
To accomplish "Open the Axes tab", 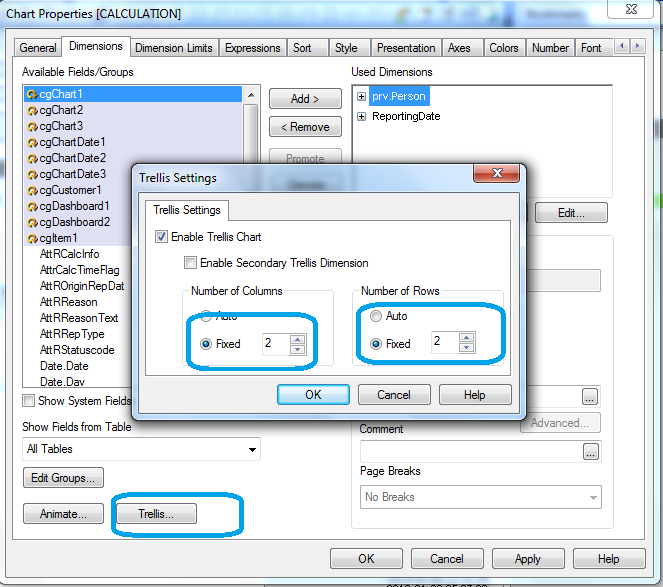I will point(462,48).
